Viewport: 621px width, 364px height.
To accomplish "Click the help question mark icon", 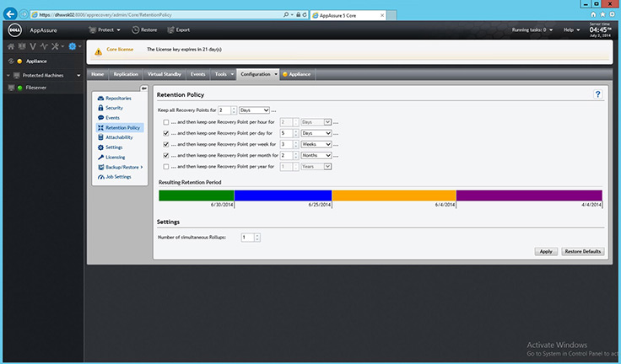I will click(597, 94).
